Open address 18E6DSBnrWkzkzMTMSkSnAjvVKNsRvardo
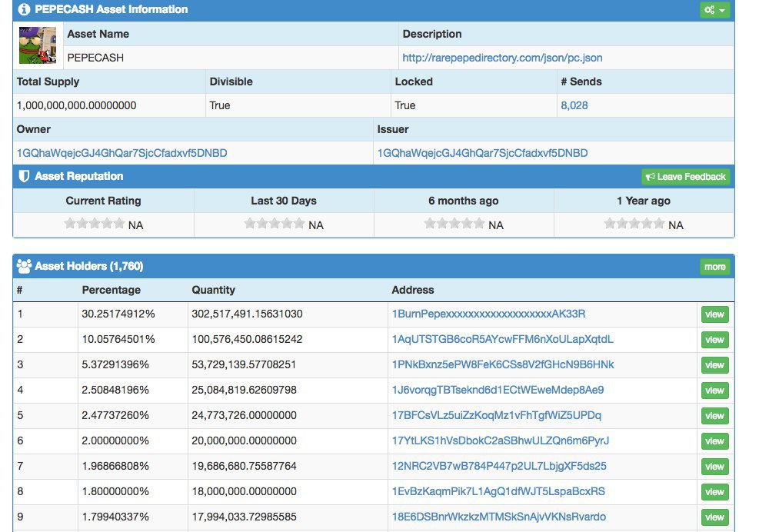Image resolution: width=759 pixels, height=532 pixels. [x=499, y=517]
